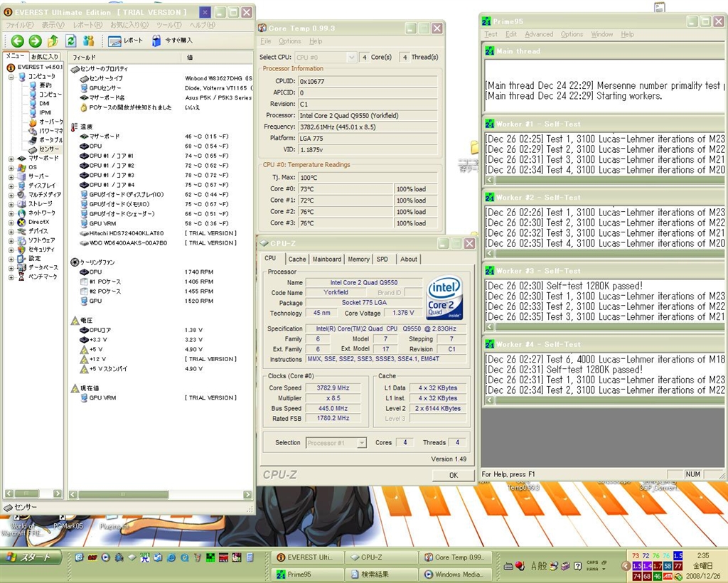Click the 今すぐ購入 buy now icon
728x583 pixels.
coord(157,41)
